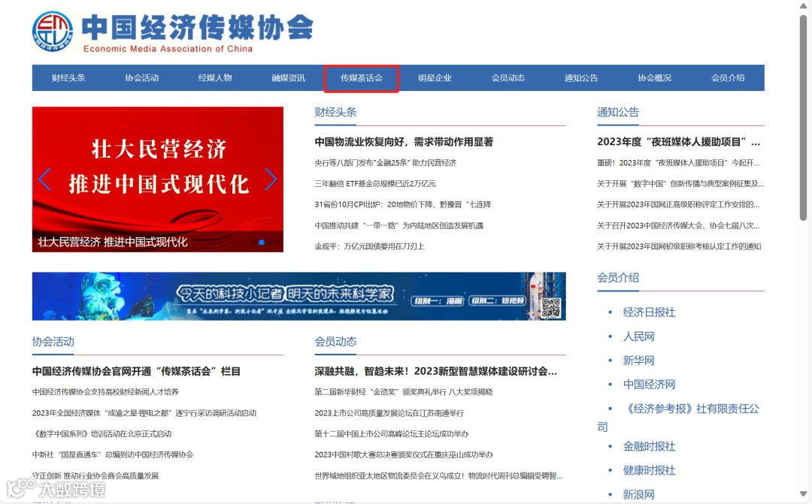Open article 三年翻倍 ETF基金总规模已近2万亿元
Screen dimensions: 812x504
[x=375, y=184]
